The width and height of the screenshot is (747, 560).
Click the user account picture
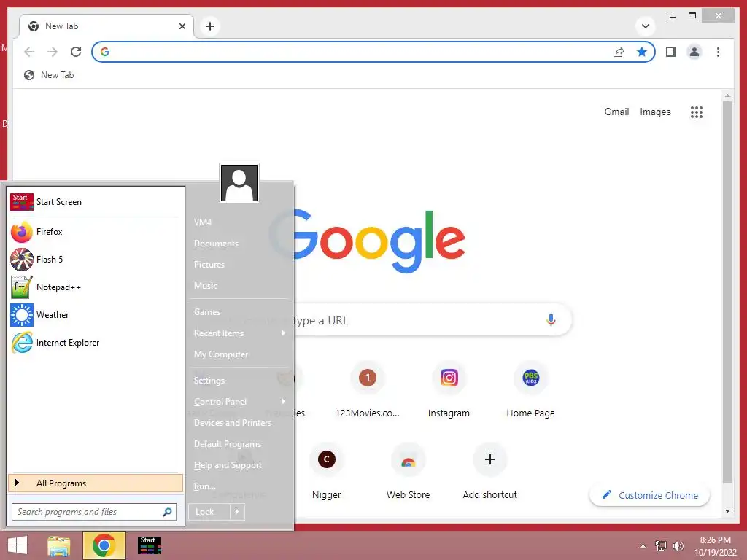(x=239, y=183)
